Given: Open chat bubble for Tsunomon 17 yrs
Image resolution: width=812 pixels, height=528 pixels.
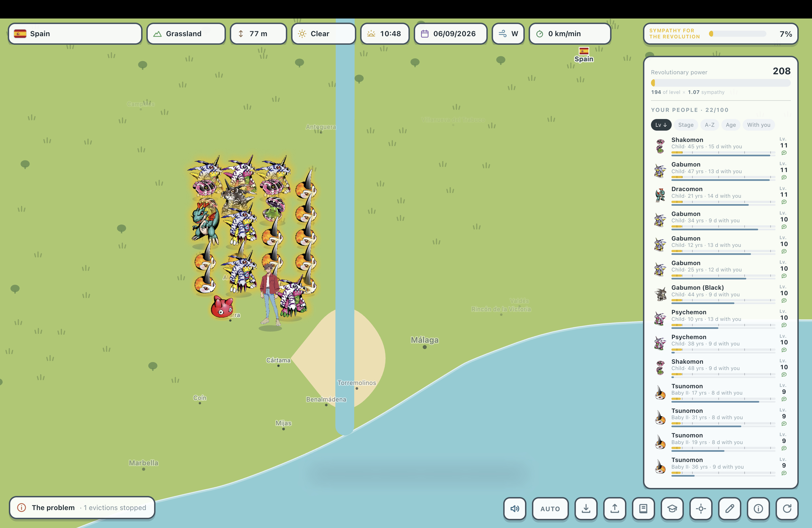Looking at the screenshot, I should pos(784,399).
